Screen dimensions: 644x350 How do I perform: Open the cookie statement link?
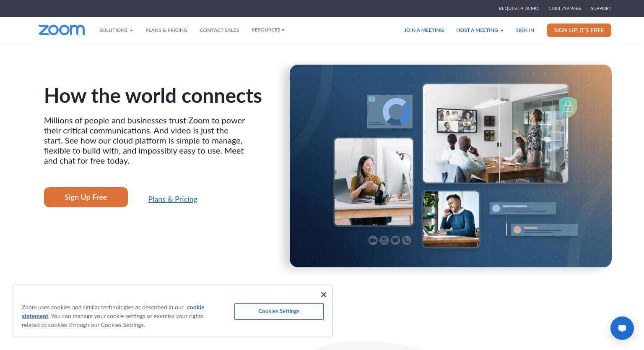[x=113, y=312]
